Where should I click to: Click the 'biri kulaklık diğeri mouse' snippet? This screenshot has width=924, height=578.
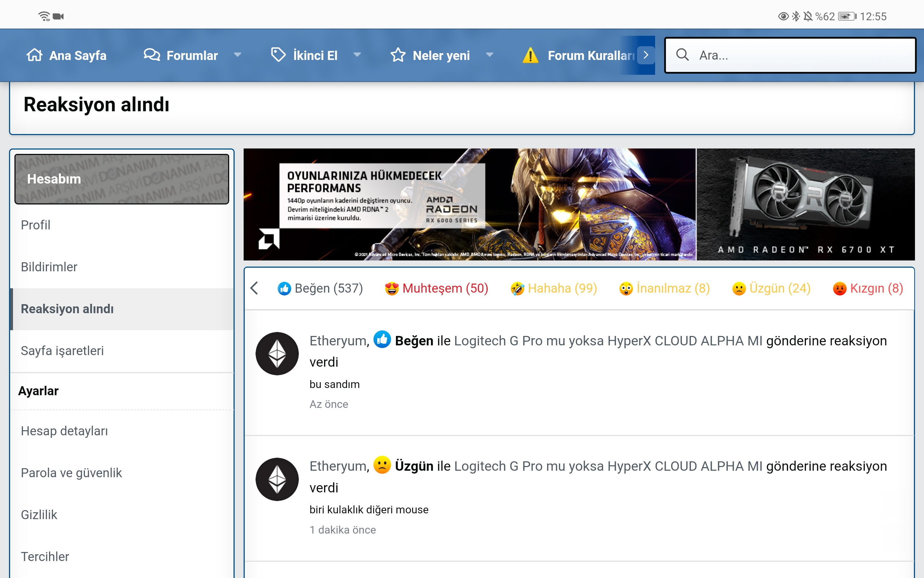[369, 510]
